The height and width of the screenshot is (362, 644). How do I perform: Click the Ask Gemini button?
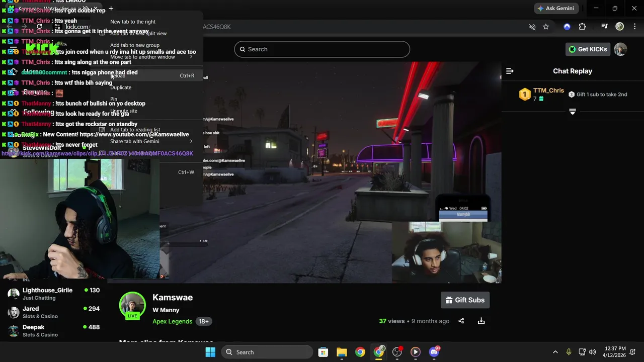coord(556,9)
